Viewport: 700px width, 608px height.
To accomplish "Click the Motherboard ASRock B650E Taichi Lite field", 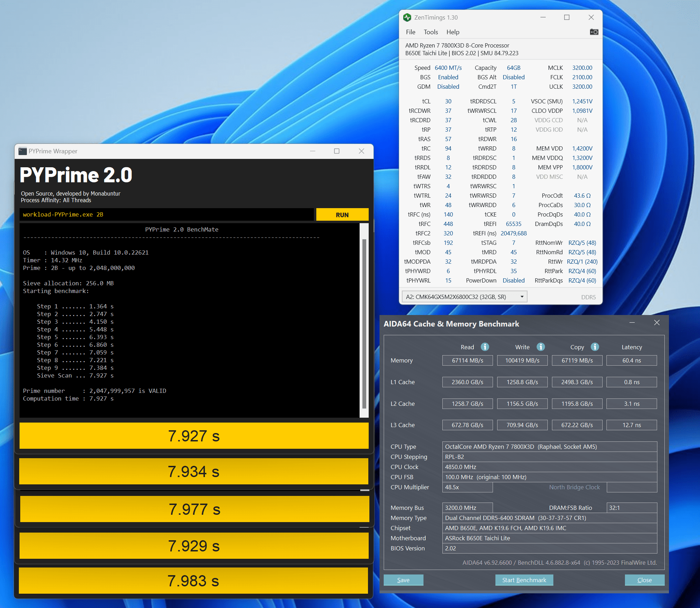I will [x=550, y=538].
